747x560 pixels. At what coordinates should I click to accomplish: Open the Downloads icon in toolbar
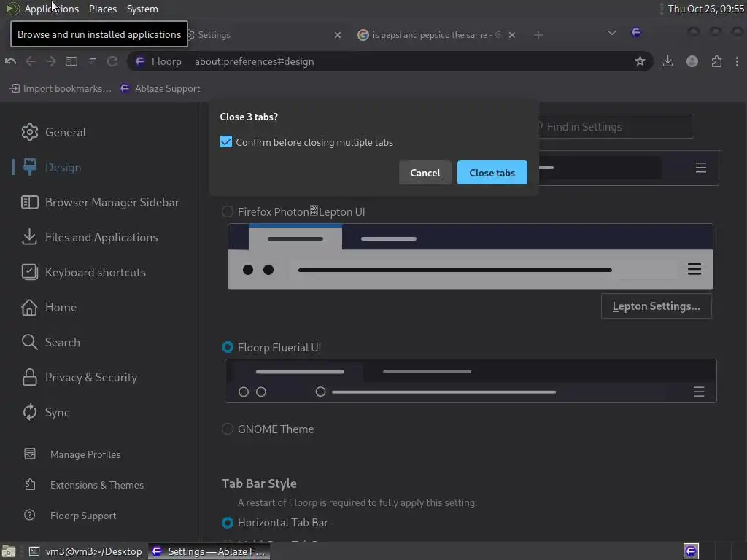668,61
